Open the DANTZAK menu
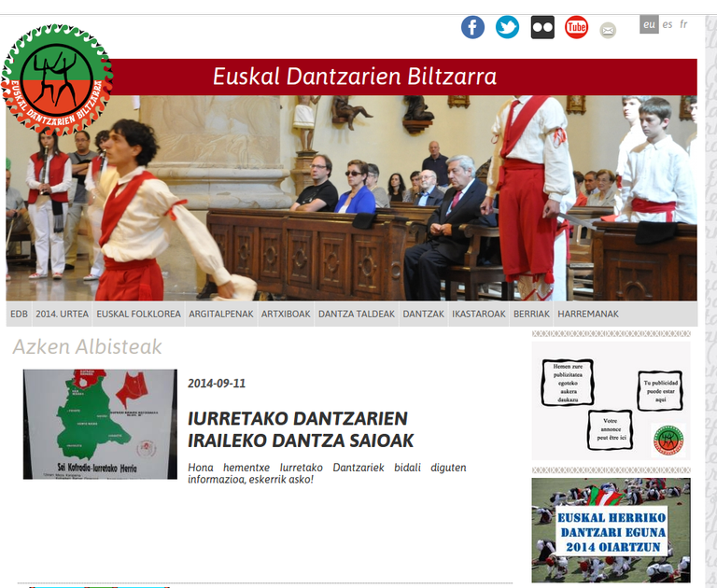 pos(424,314)
